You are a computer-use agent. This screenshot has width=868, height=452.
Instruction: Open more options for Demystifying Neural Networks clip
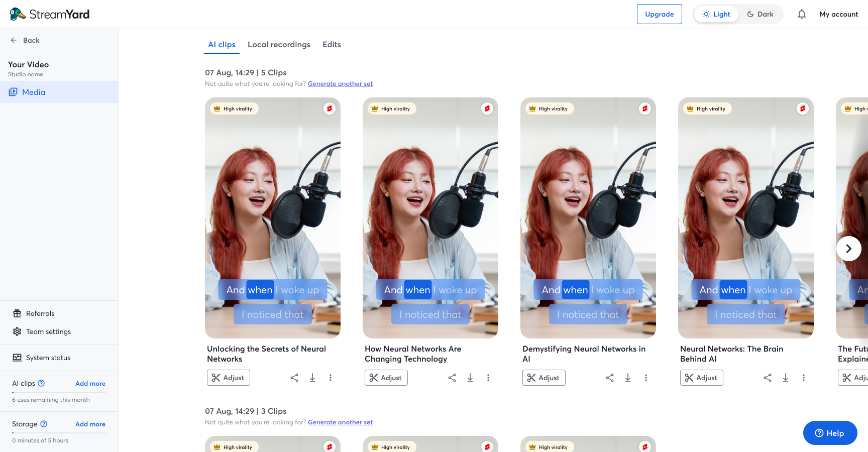(x=646, y=378)
